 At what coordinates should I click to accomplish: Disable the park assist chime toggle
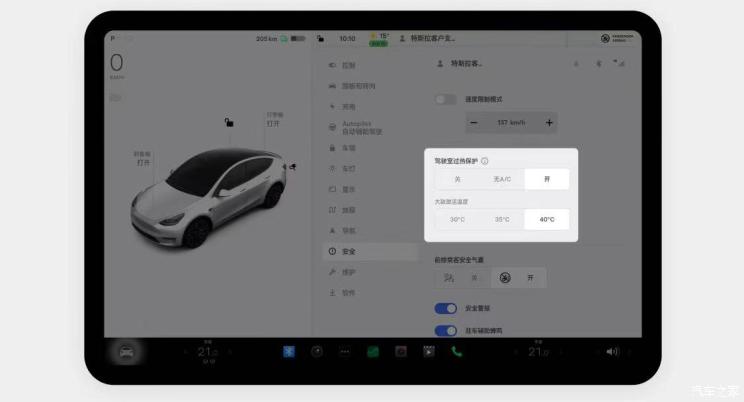pyautogui.click(x=446, y=330)
